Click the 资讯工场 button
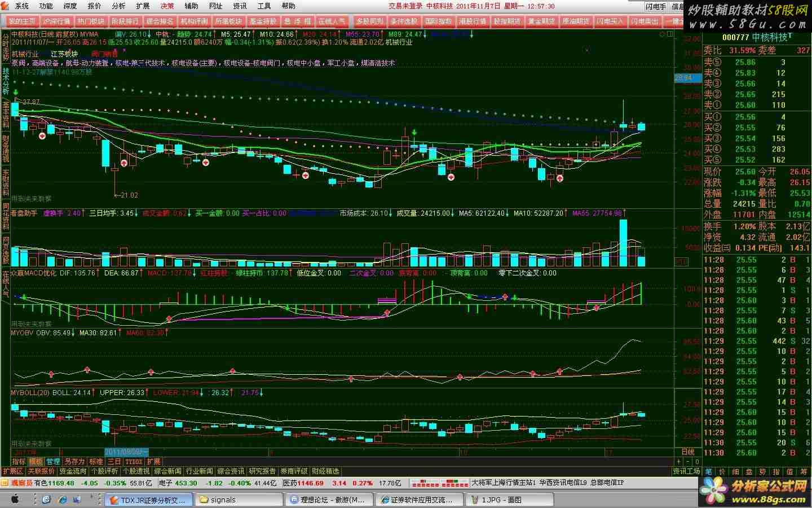Viewport: 812px width, 508px height. pos(686,471)
